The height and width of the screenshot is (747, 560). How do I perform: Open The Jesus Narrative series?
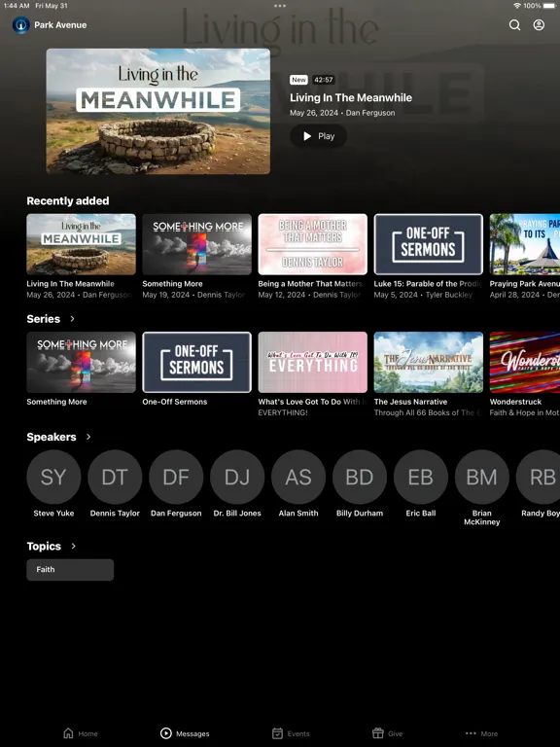click(x=428, y=363)
